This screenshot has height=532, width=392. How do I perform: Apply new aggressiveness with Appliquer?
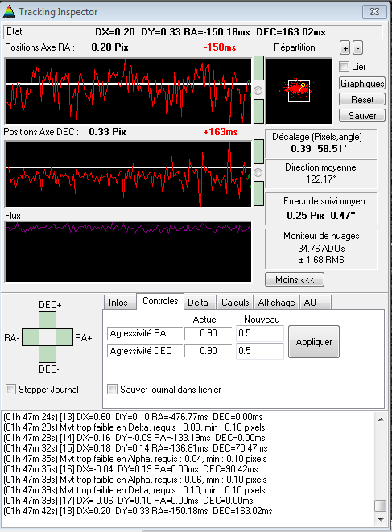coord(314,342)
